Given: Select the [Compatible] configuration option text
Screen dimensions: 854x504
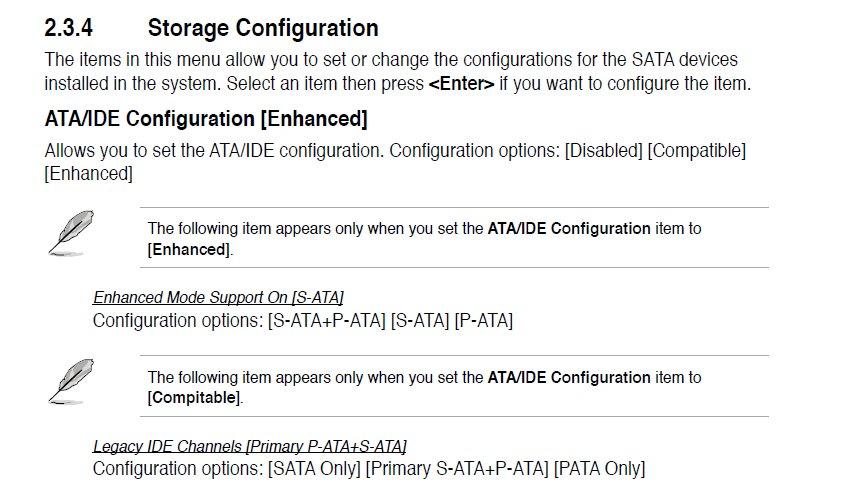Looking at the screenshot, I should point(697,150).
